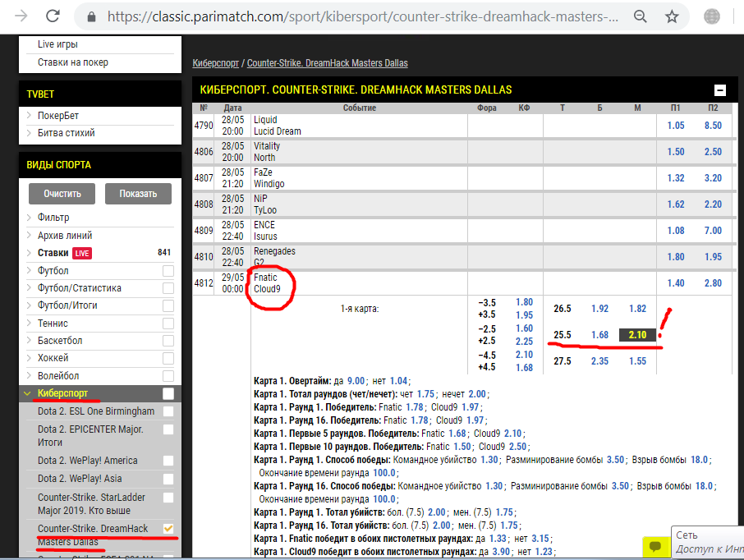Click the browser forward arrow
This screenshot has height=560, width=744.
[x=21, y=16]
